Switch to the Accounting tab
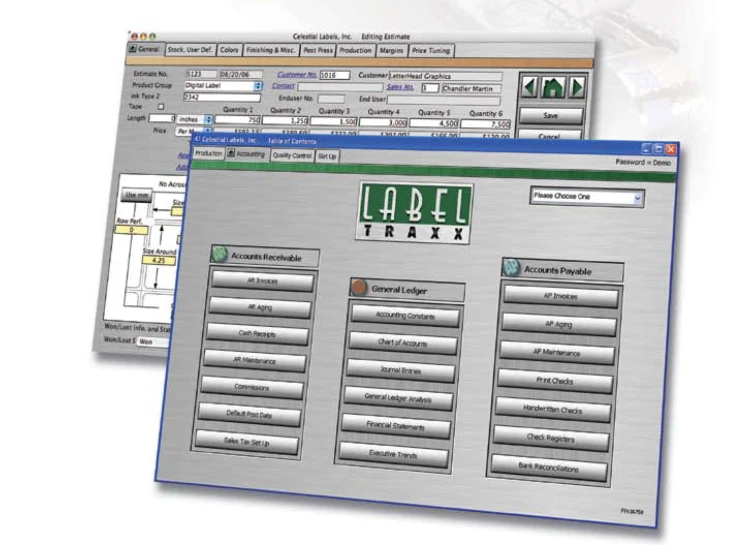 [x=246, y=154]
